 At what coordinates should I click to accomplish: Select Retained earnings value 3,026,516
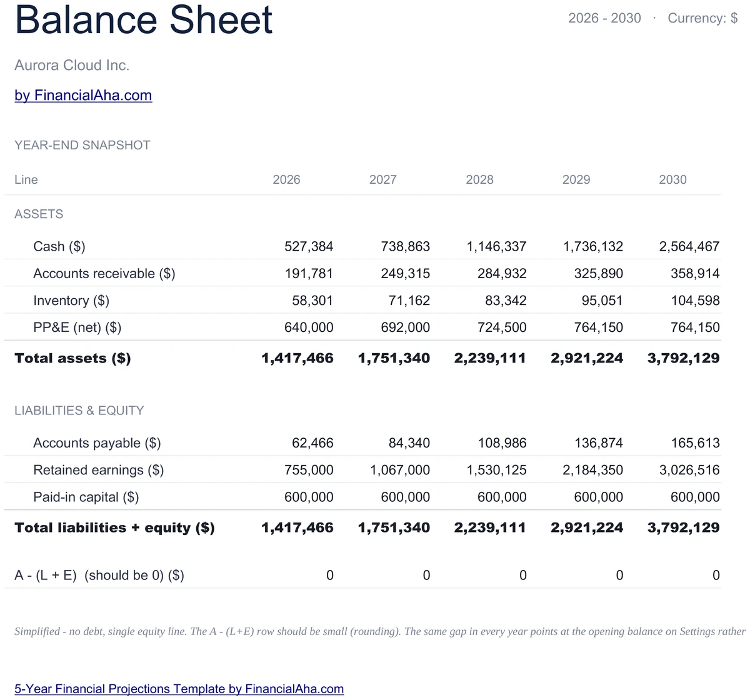tap(689, 470)
